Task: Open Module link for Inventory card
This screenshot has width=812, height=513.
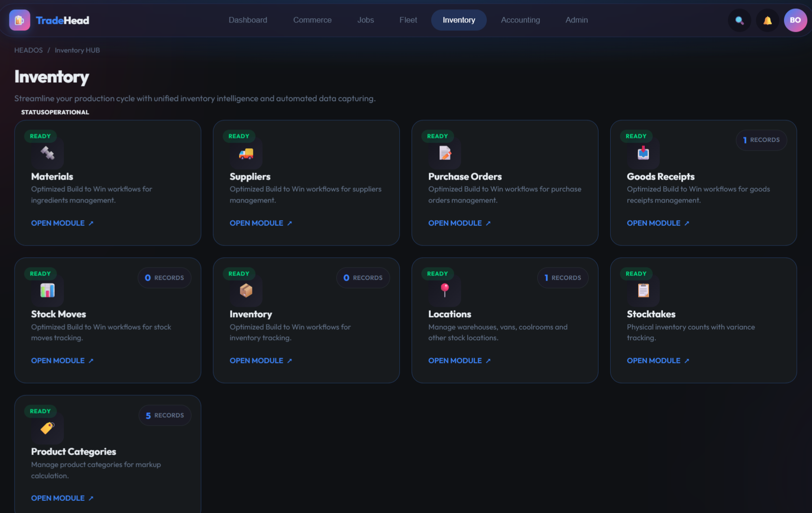Action: click(260, 361)
